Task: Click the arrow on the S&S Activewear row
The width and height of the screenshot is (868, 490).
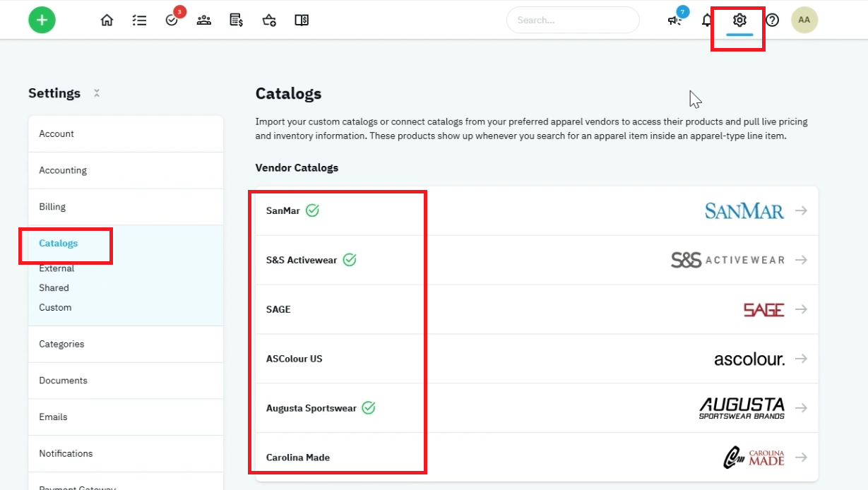Action: (801, 260)
